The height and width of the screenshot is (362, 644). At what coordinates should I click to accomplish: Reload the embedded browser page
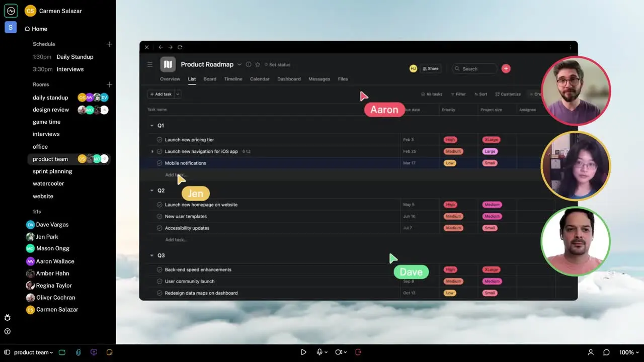(x=180, y=47)
